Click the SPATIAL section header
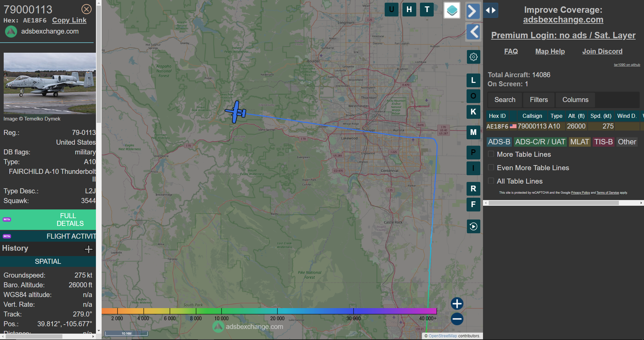The image size is (644, 340). [48, 261]
